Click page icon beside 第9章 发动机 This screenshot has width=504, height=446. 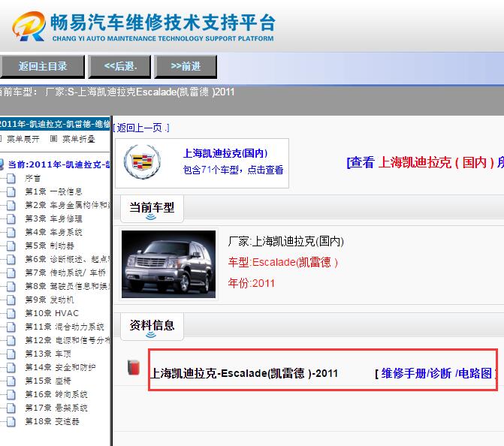(11, 300)
